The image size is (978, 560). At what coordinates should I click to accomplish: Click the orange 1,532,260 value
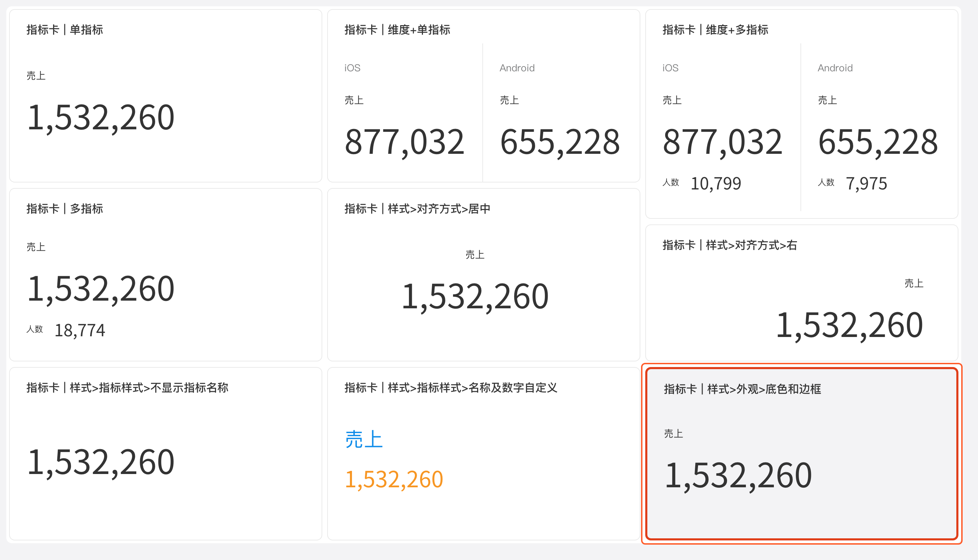[x=394, y=480]
